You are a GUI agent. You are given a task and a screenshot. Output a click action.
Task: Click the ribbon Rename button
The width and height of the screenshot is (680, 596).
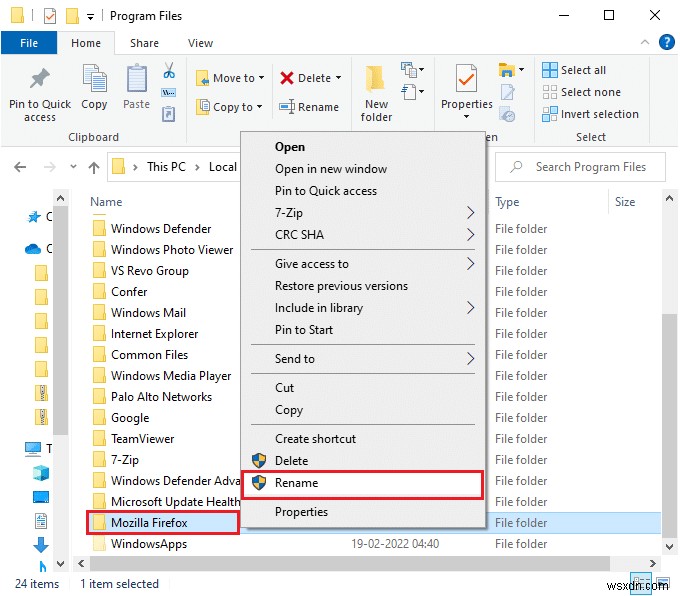click(309, 107)
